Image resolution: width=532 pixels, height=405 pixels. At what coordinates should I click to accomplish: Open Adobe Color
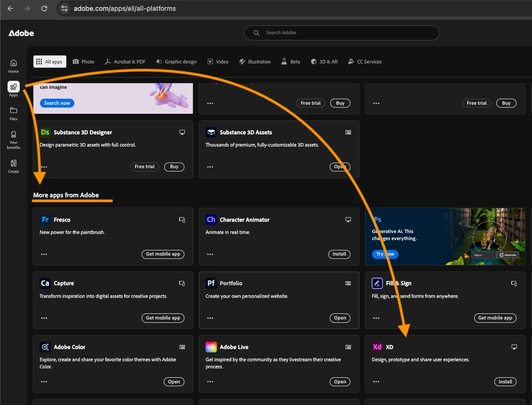[x=174, y=382]
